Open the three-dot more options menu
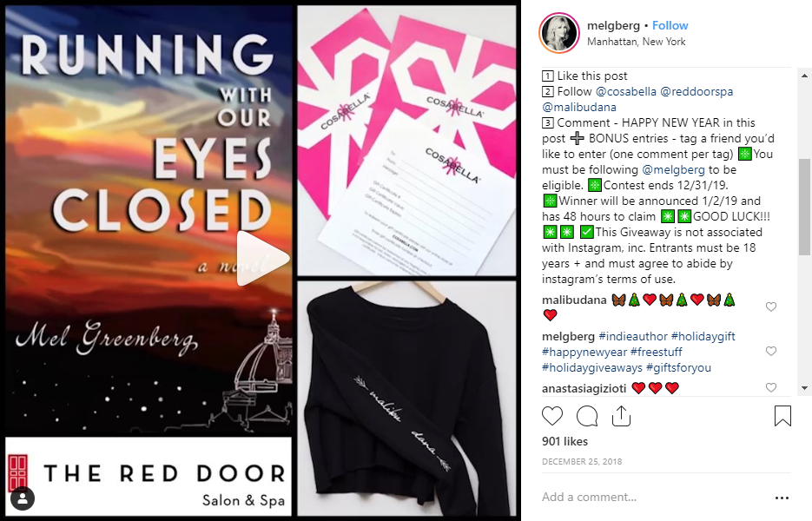 [x=782, y=498]
